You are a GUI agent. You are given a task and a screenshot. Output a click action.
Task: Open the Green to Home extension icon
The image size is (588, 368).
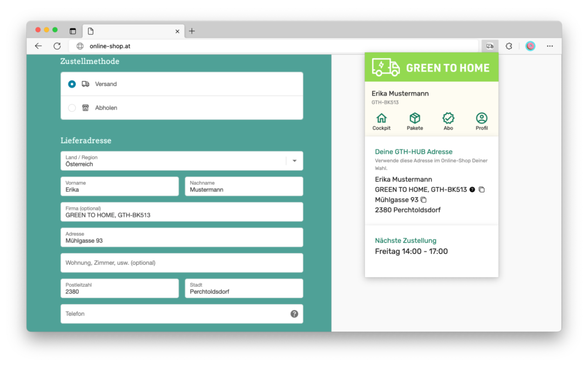point(490,46)
